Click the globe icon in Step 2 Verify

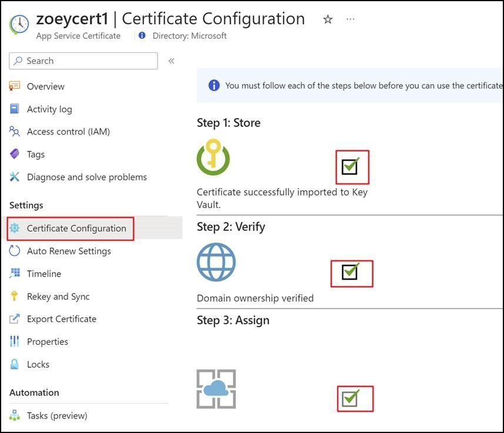[216, 262]
